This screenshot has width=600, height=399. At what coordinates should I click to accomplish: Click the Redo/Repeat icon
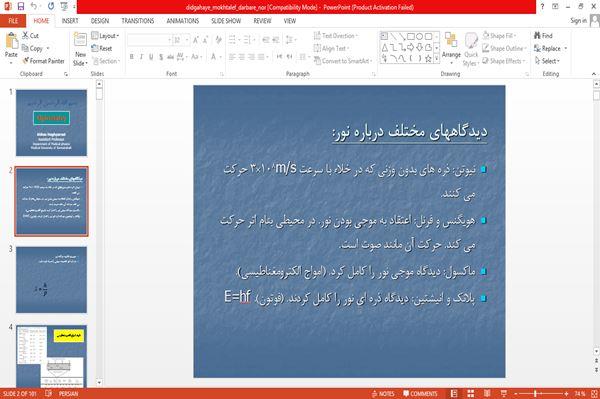click(51, 6)
